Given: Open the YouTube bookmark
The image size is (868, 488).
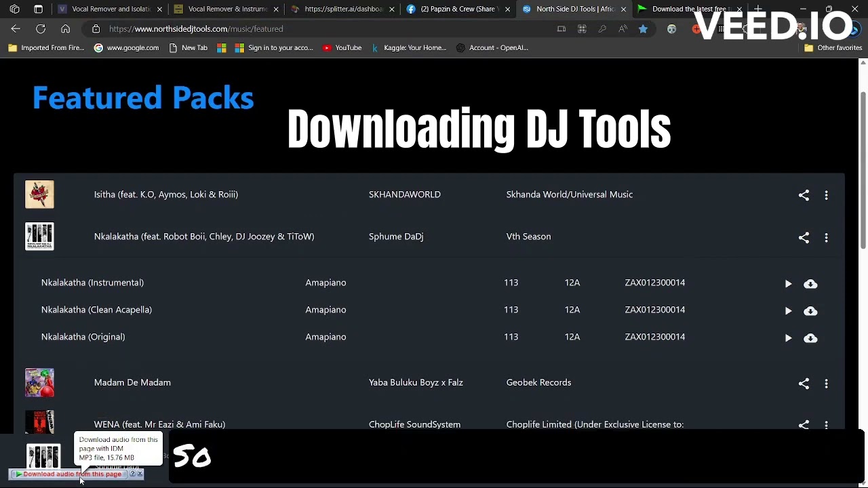Looking at the screenshot, I should [x=342, y=48].
